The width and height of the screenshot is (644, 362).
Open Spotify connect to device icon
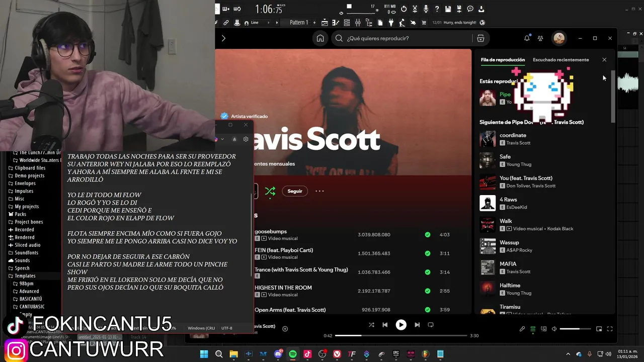(544, 329)
